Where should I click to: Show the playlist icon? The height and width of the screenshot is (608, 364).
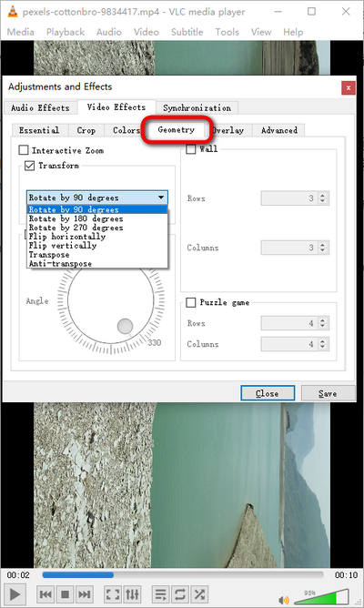coord(160,594)
